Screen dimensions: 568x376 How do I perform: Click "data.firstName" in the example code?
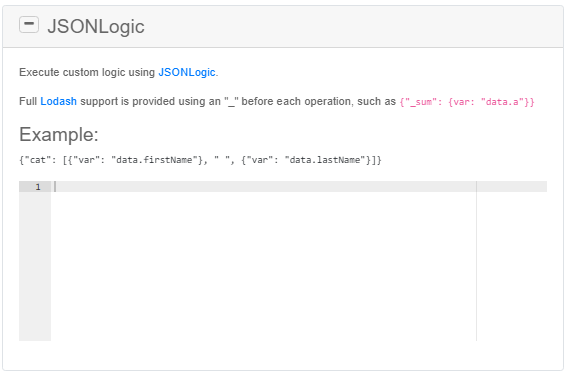(157, 160)
